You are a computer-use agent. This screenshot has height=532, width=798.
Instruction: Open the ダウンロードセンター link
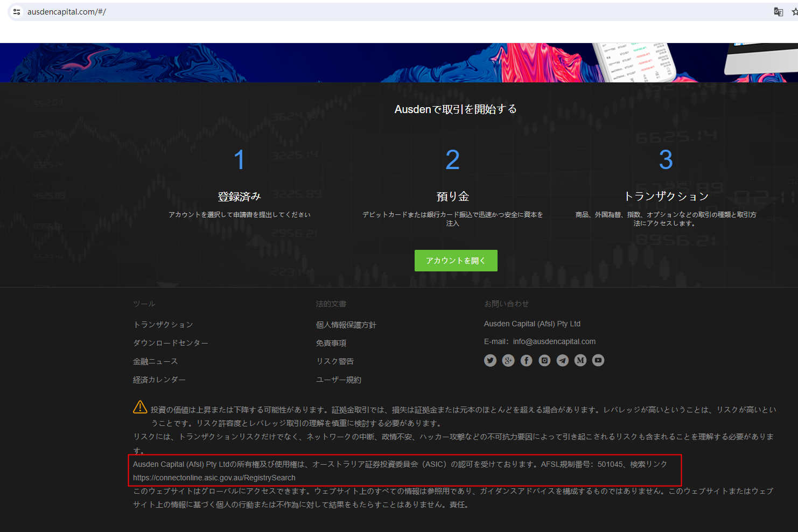coord(171,343)
